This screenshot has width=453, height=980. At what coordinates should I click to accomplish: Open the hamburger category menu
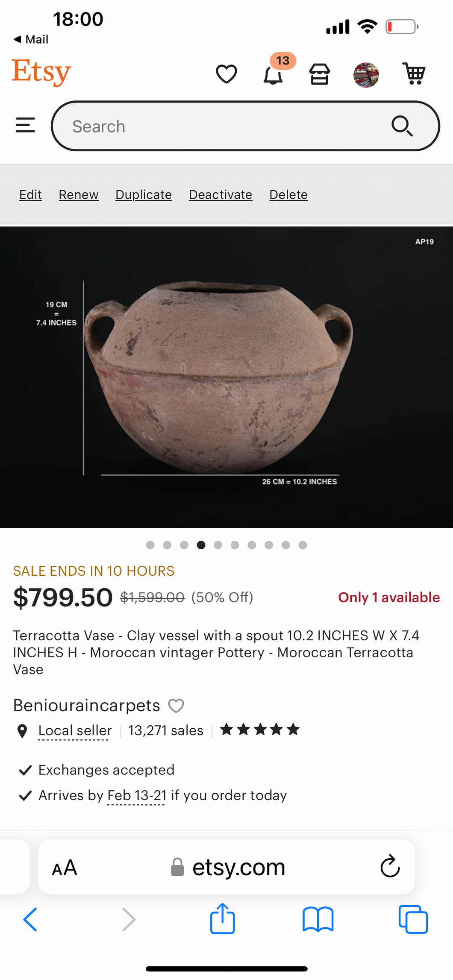pyautogui.click(x=25, y=126)
